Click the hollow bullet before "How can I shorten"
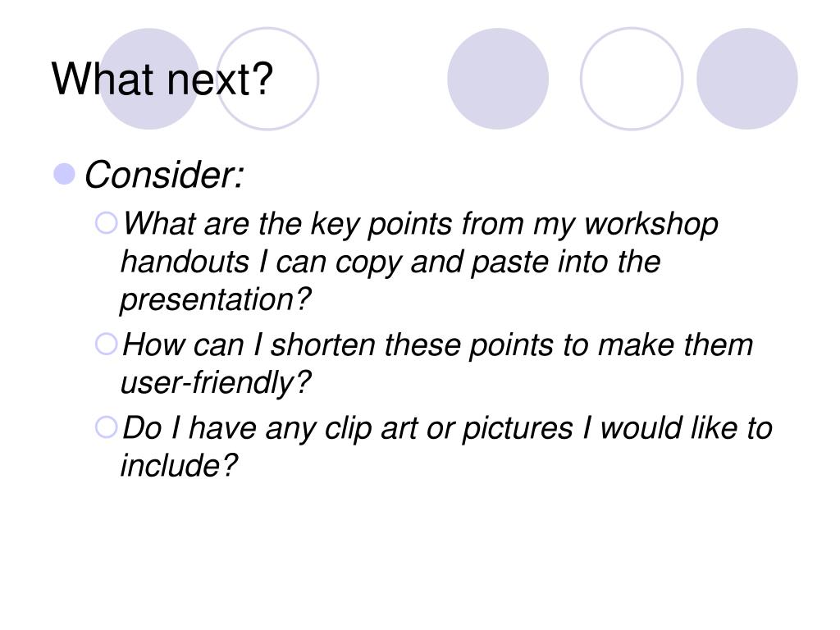The image size is (840, 630). coord(106,344)
